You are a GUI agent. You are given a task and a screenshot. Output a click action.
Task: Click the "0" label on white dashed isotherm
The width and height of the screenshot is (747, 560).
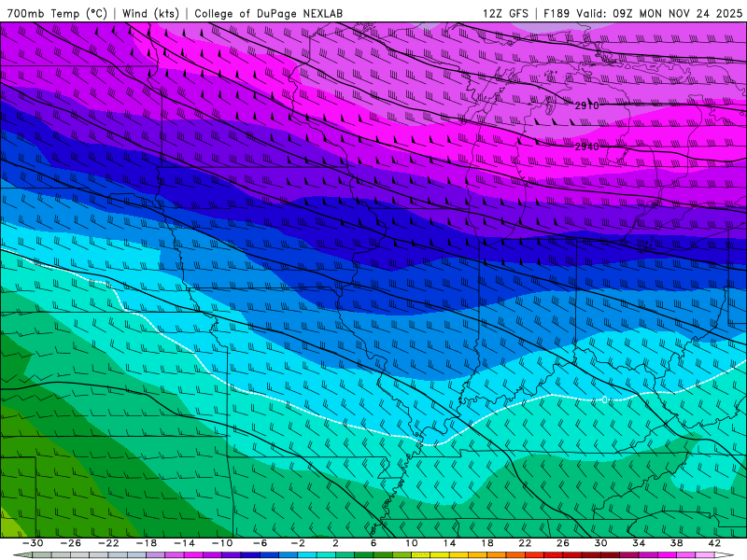coord(604,400)
